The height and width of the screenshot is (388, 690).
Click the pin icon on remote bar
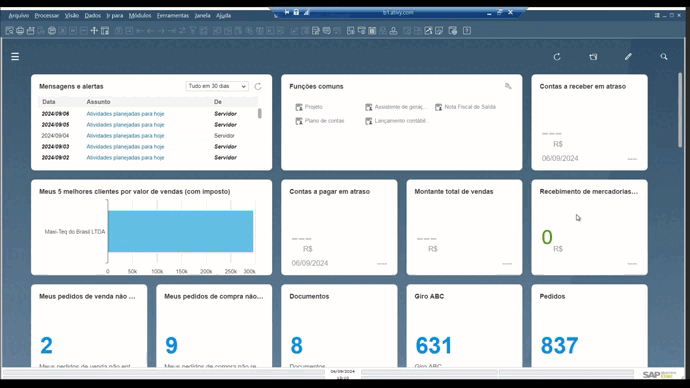tap(286, 12)
